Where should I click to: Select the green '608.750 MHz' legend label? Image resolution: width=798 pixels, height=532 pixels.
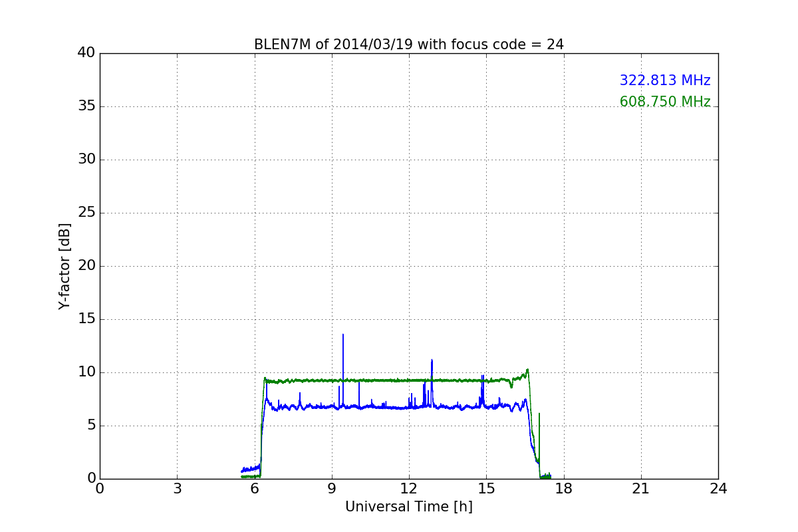pos(665,102)
